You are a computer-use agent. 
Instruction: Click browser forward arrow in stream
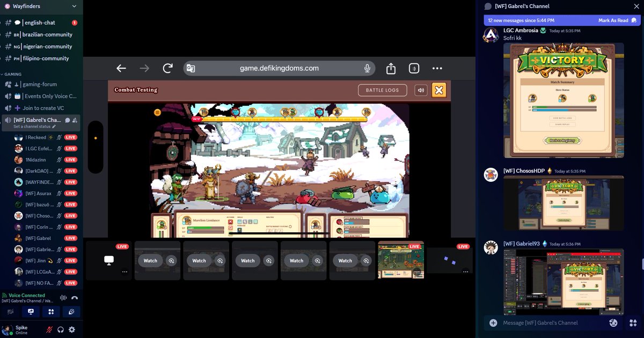pos(144,68)
